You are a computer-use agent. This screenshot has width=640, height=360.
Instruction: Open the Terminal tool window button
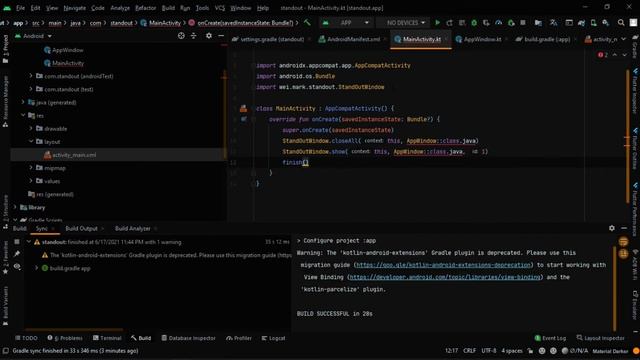(x=107, y=338)
